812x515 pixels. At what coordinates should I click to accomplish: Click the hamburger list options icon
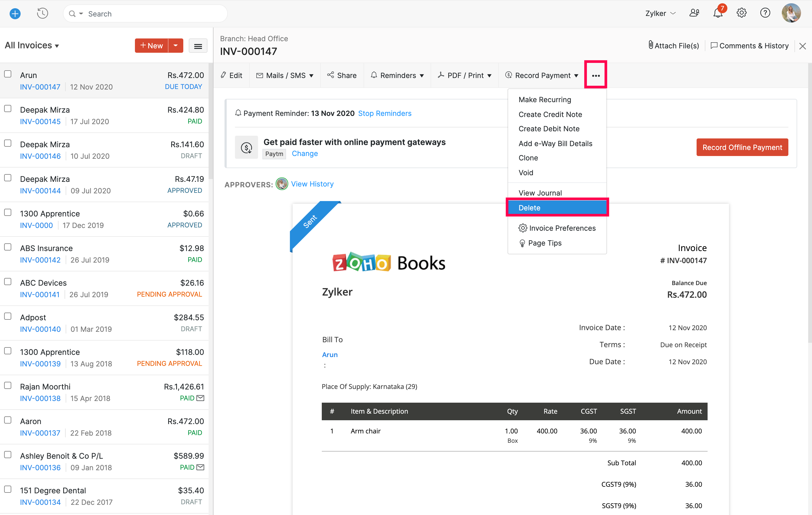coord(198,46)
